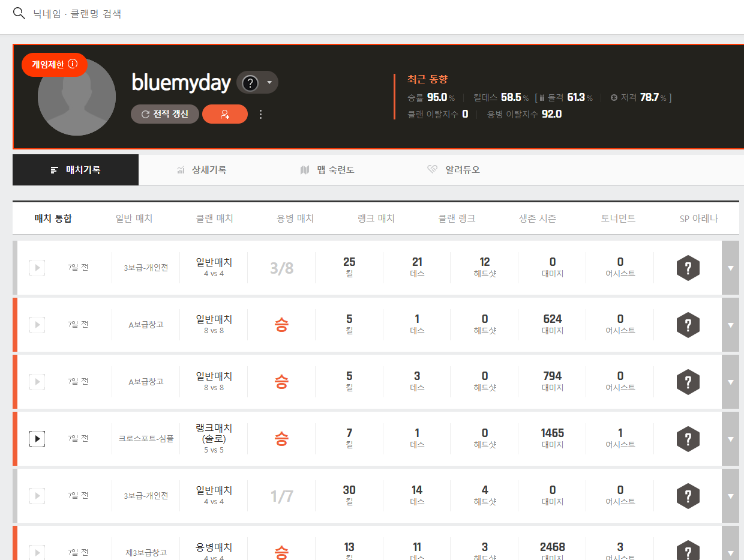Viewport: 744px width, 560px height.
Task: Click hexagon question icon in 크로스포트-심플 row
Action: [x=688, y=439]
